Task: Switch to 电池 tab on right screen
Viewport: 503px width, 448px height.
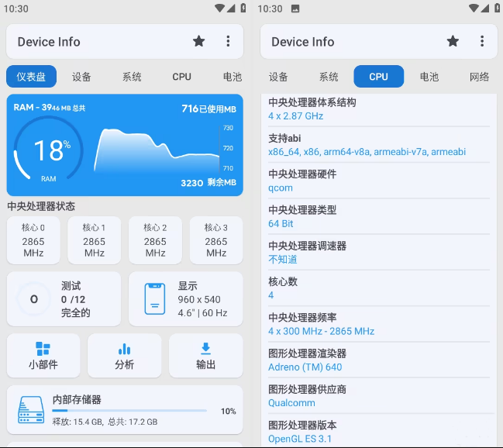Action: pos(429,77)
